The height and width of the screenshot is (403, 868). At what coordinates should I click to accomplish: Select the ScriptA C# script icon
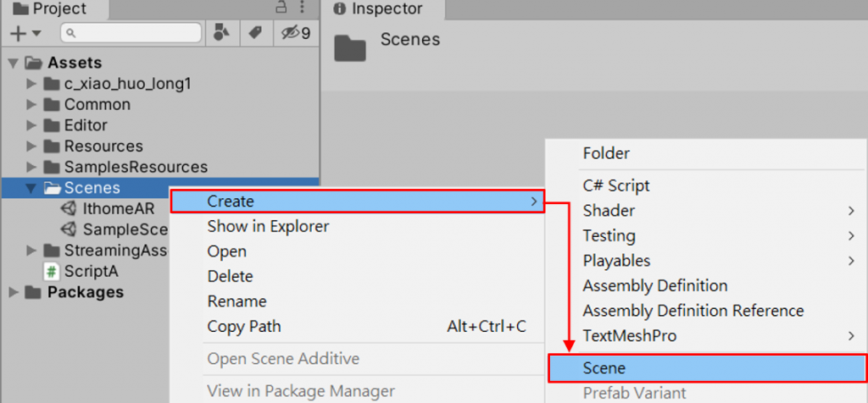point(52,271)
